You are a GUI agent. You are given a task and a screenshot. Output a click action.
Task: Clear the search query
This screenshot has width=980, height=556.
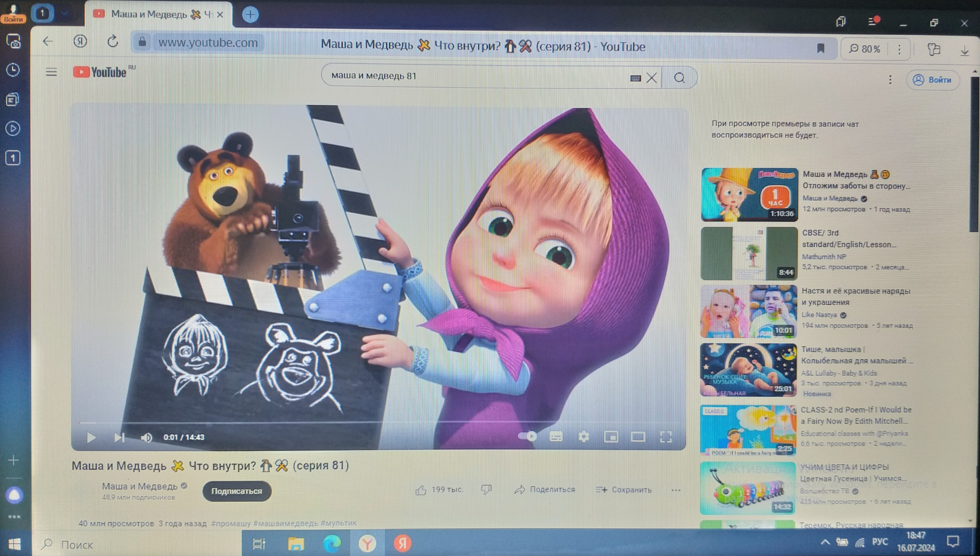[x=652, y=78]
